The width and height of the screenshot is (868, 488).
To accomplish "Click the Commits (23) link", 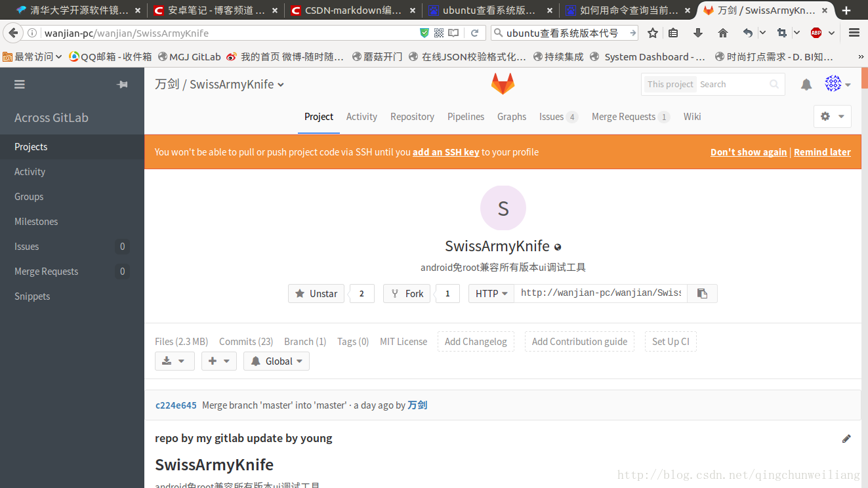I will (x=246, y=342).
